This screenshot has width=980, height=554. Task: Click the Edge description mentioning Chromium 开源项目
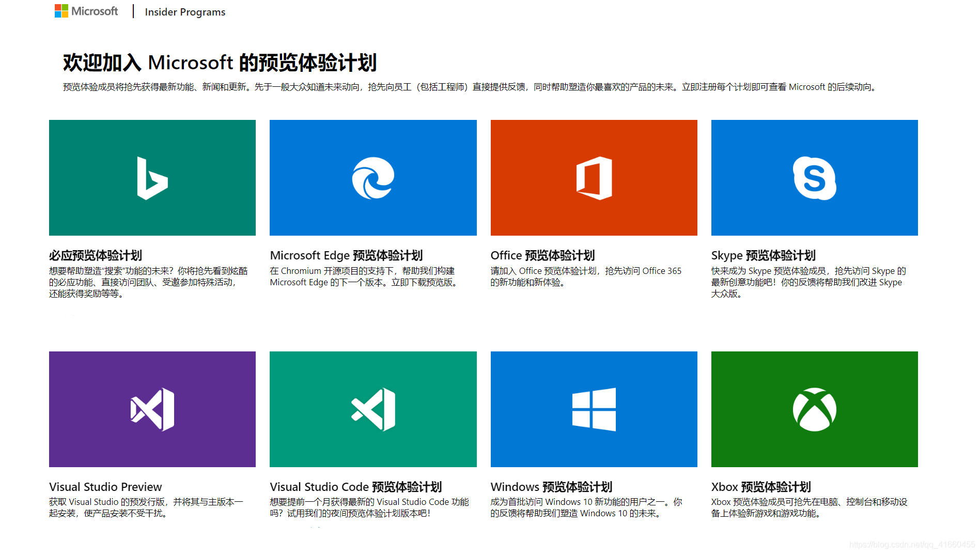365,276
